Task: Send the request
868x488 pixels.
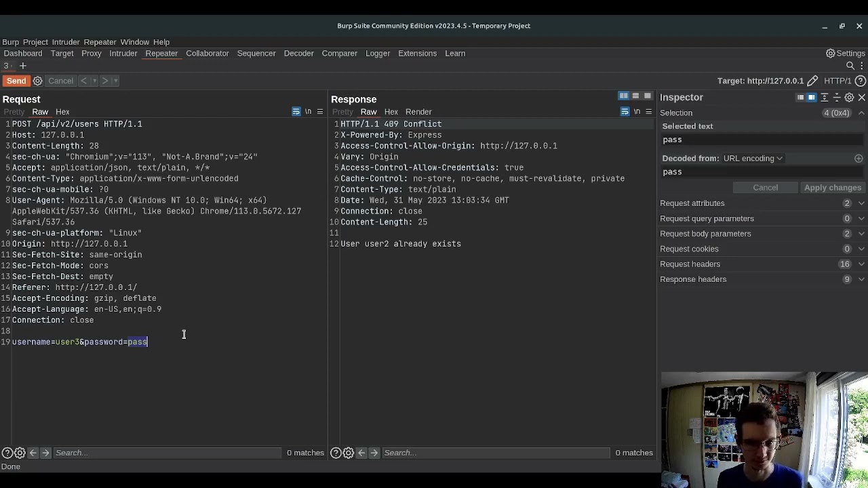Action: 16,81
